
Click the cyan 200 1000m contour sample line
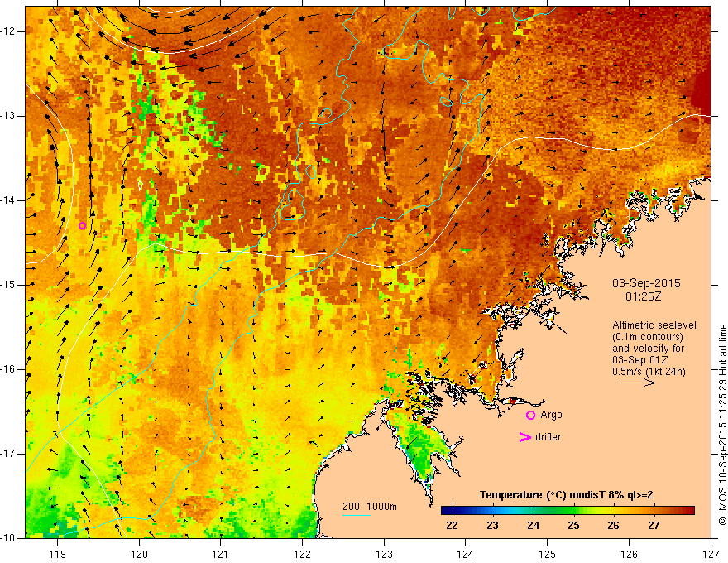click(356, 515)
